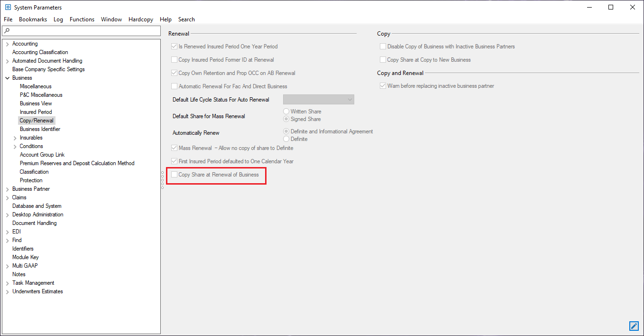Select the Written Share radio button

coord(286,112)
